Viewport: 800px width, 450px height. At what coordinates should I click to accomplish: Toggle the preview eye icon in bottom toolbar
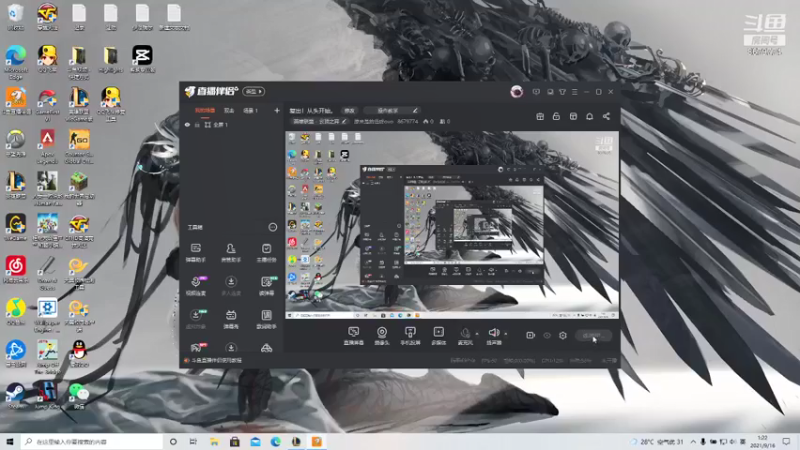547,335
